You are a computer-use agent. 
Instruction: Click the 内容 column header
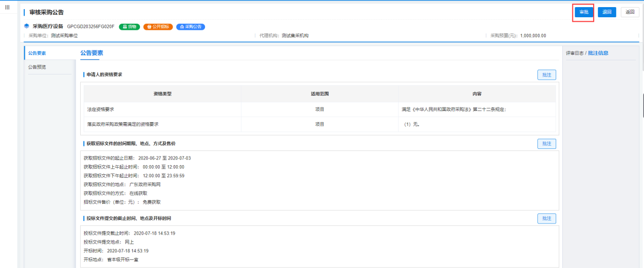tap(477, 94)
